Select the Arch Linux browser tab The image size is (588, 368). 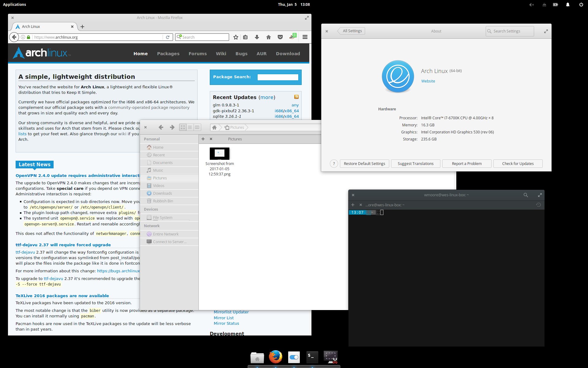tap(44, 27)
